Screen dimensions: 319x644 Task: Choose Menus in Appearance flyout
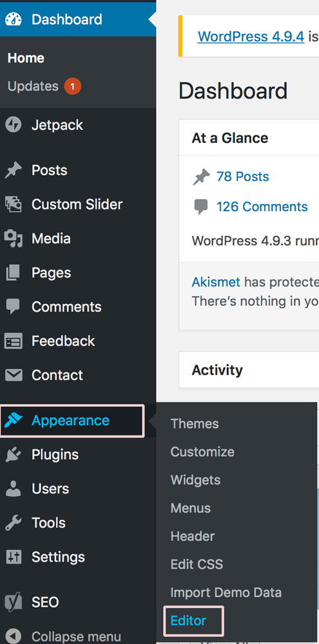coord(190,508)
